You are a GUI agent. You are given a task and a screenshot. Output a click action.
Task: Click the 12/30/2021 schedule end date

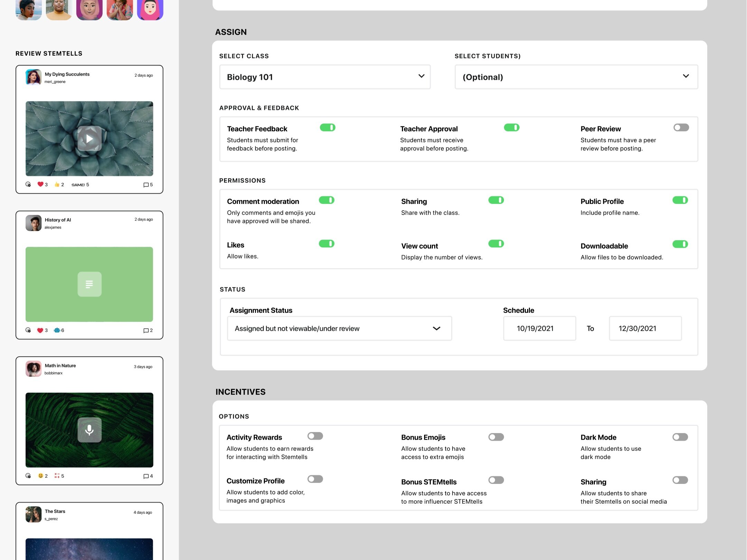[x=645, y=328]
